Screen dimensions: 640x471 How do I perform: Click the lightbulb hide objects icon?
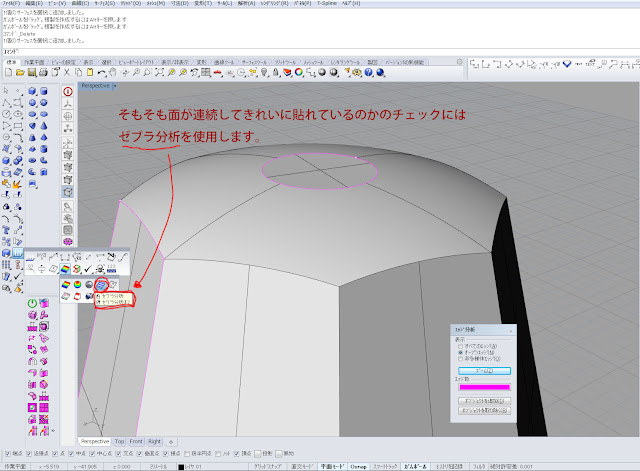pos(264,73)
